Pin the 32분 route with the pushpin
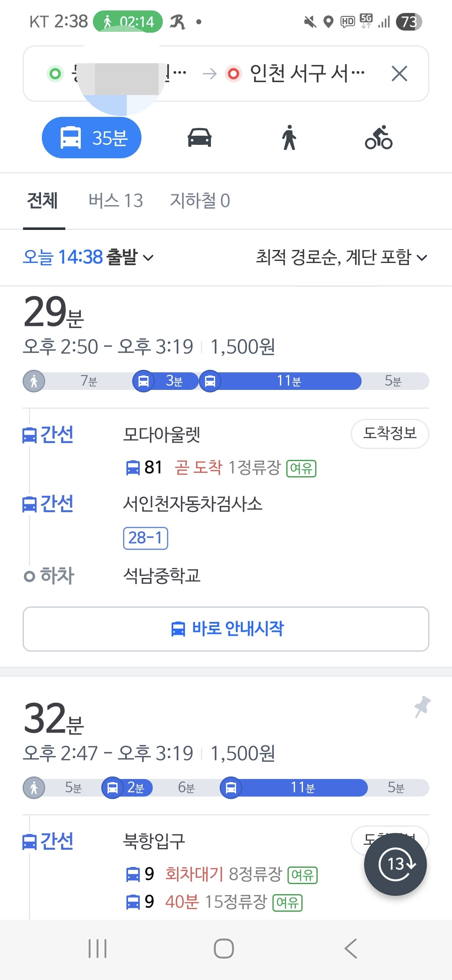 click(422, 707)
